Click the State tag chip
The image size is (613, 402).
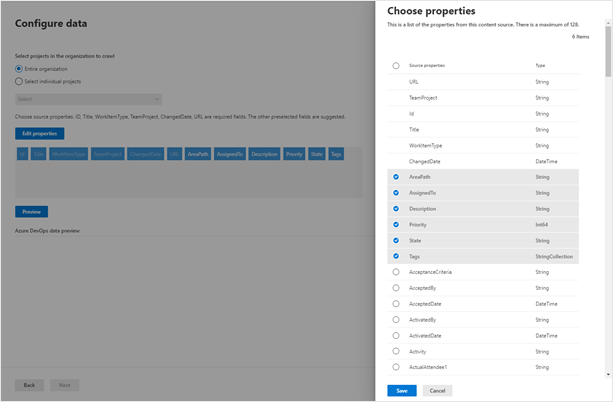point(317,154)
